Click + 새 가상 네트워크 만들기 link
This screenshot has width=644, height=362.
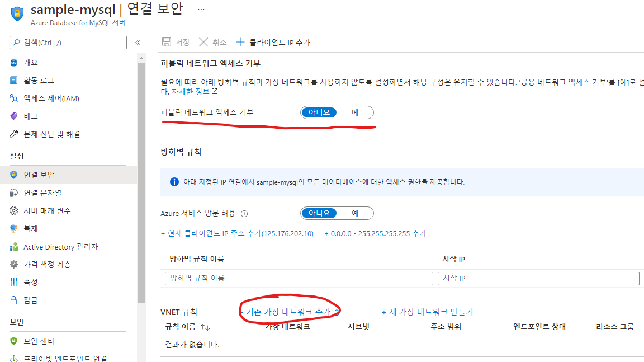(428, 312)
